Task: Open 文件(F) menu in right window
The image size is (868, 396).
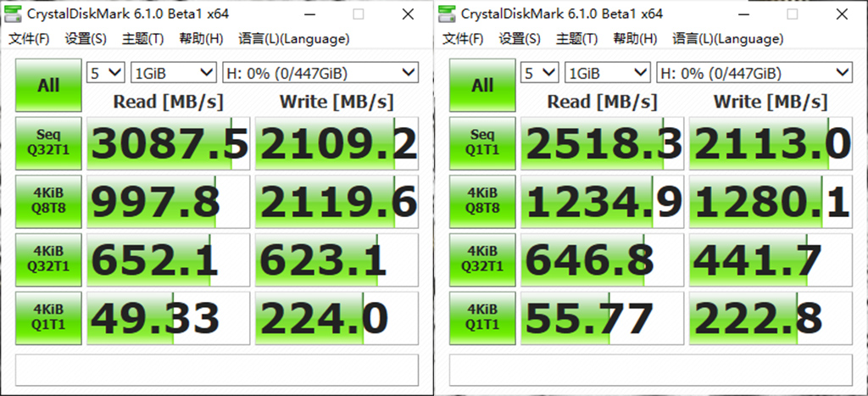Action: point(464,39)
